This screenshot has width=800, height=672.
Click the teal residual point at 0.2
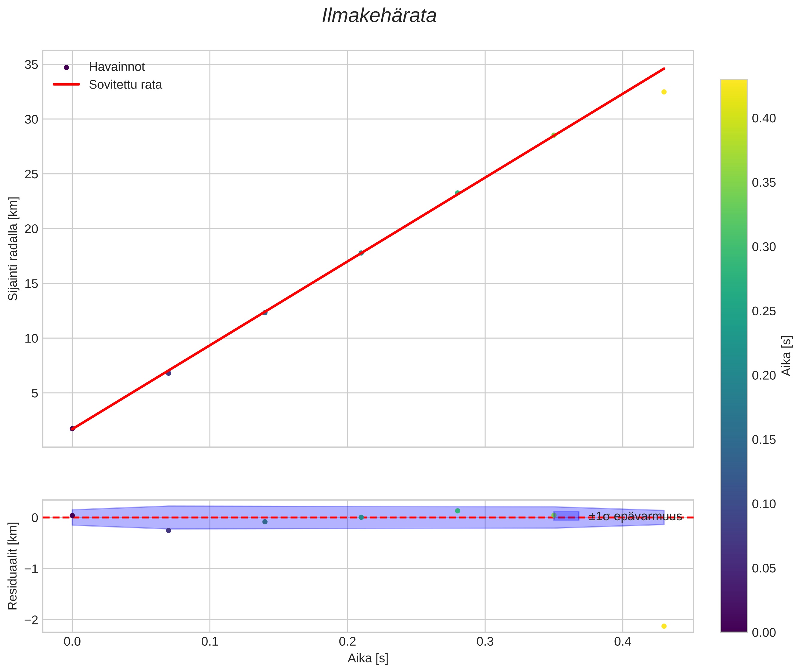[361, 517]
